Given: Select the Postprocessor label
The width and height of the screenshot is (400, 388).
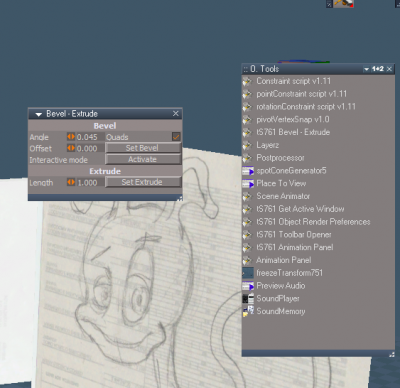Looking at the screenshot, I should [x=280, y=158].
